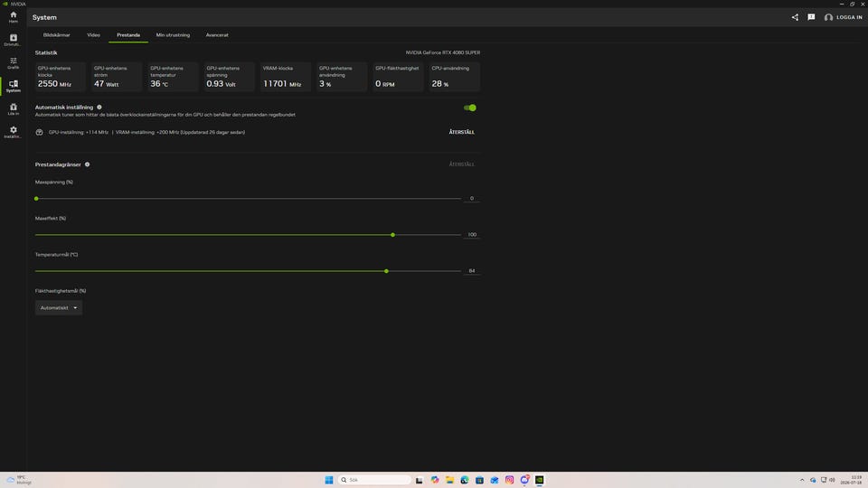The width and height of the screenshot is (868, 488).
Task: Click the NVIDIA app taskbar icon
Action: (x=539, y=480)
